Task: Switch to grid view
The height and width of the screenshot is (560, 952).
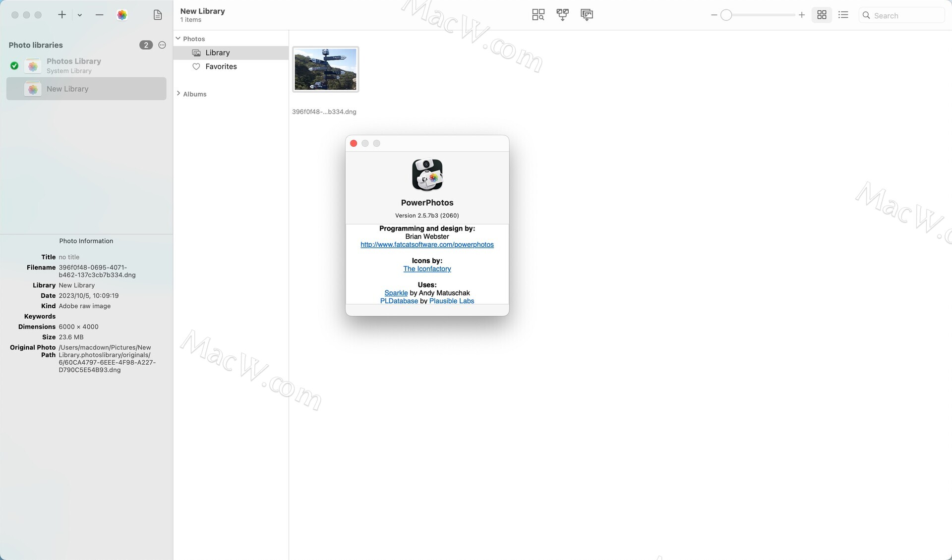Action: click(822, 15)
